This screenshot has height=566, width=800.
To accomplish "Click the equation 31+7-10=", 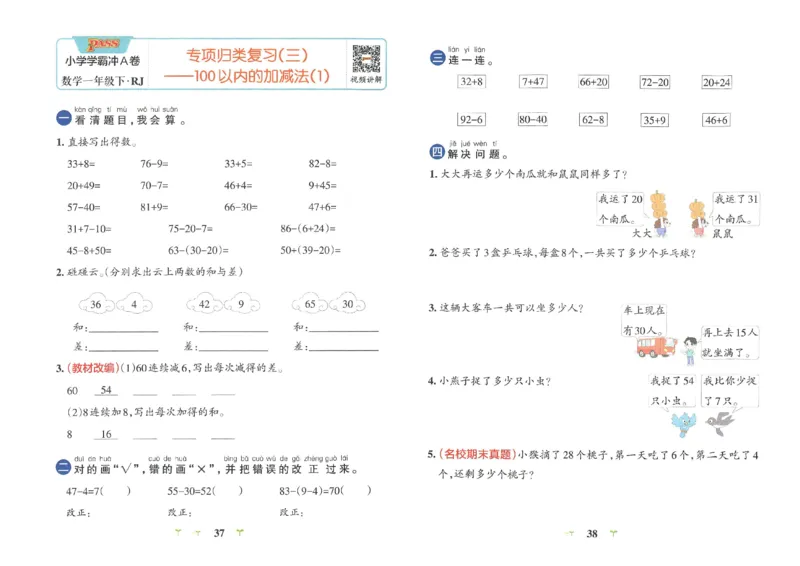I will pyautogui.click(x=89, y=229).
